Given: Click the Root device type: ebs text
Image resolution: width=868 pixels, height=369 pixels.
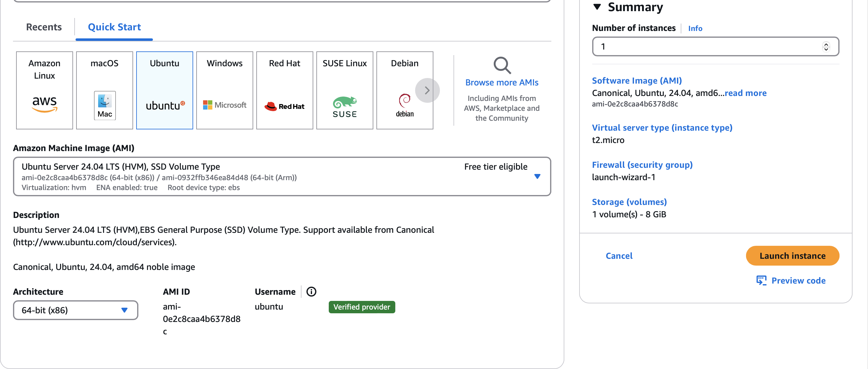Looking at the screenshot, I should 203,187.
